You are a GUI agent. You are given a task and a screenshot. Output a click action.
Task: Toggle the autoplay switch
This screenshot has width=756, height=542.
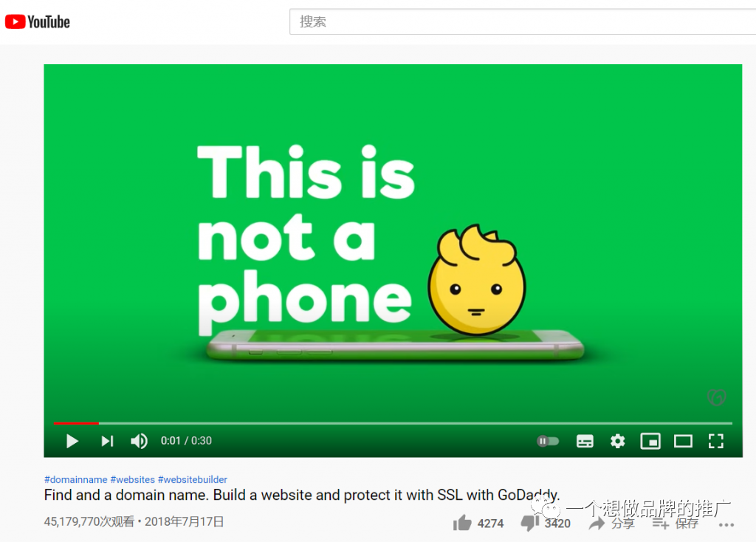pyautogui.click(x=548, y=441)
